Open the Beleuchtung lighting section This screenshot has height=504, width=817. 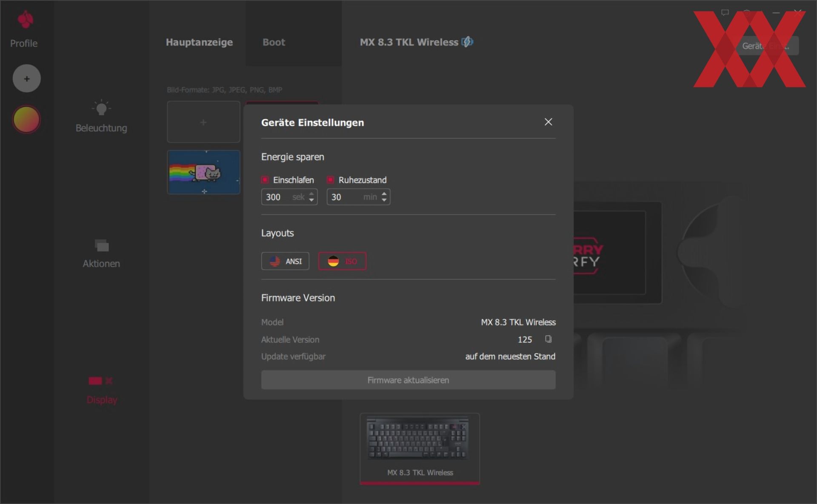(101, 117)
